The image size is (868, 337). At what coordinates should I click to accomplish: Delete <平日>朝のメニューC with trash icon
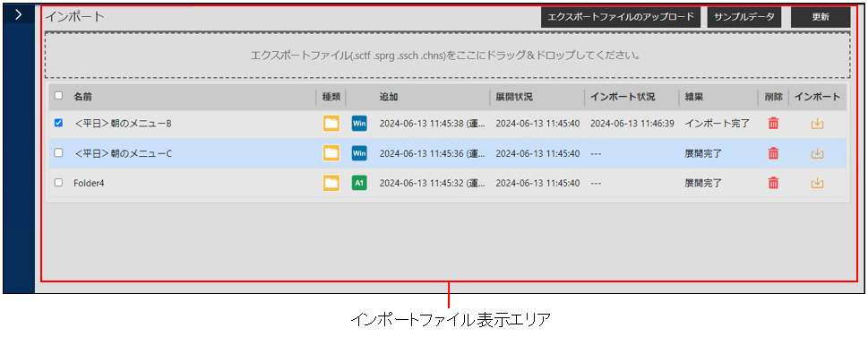point(773,153)
